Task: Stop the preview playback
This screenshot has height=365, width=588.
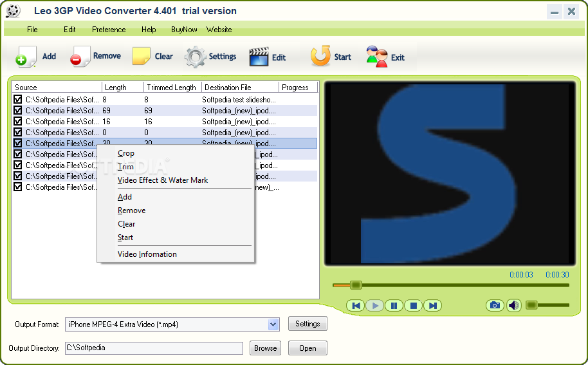Action: (413, 306)
